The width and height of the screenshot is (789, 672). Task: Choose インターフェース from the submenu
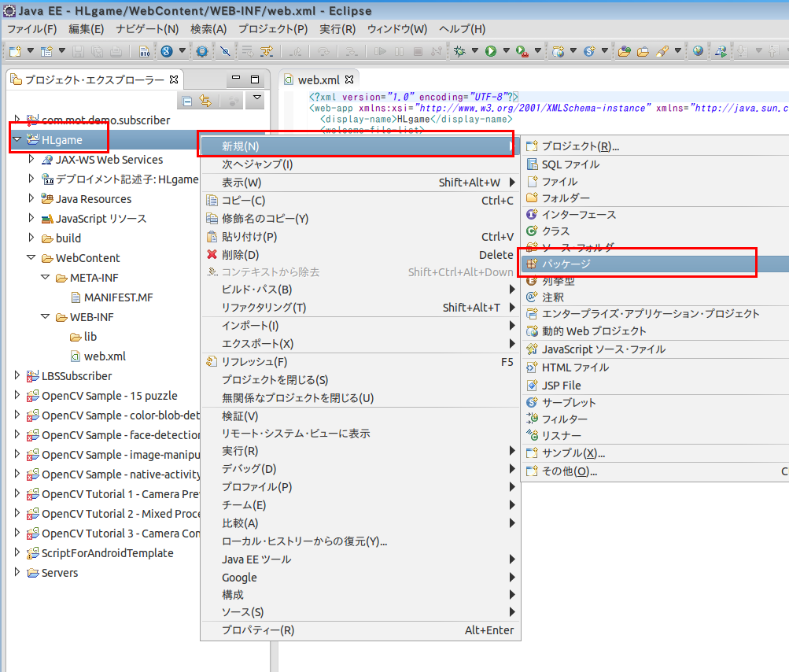655,215
